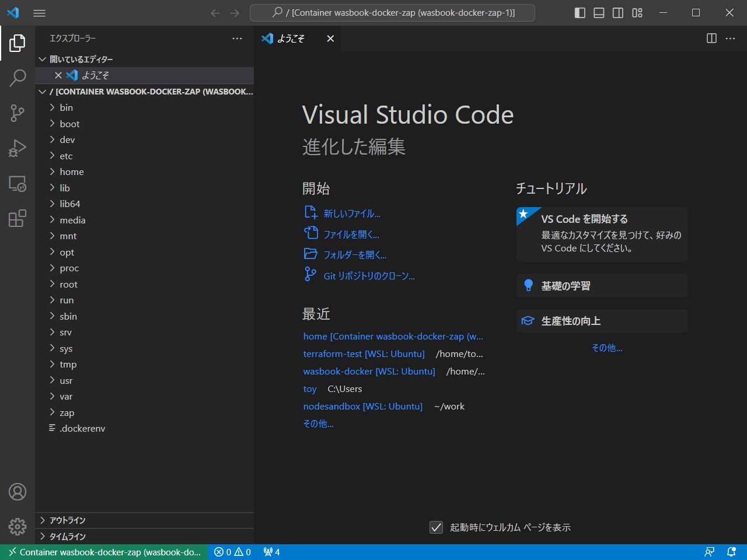747x560 pixels.
Task: Open Remote Explorer view in activity bar
Action: pyautogui.click(x=18, y=184)
